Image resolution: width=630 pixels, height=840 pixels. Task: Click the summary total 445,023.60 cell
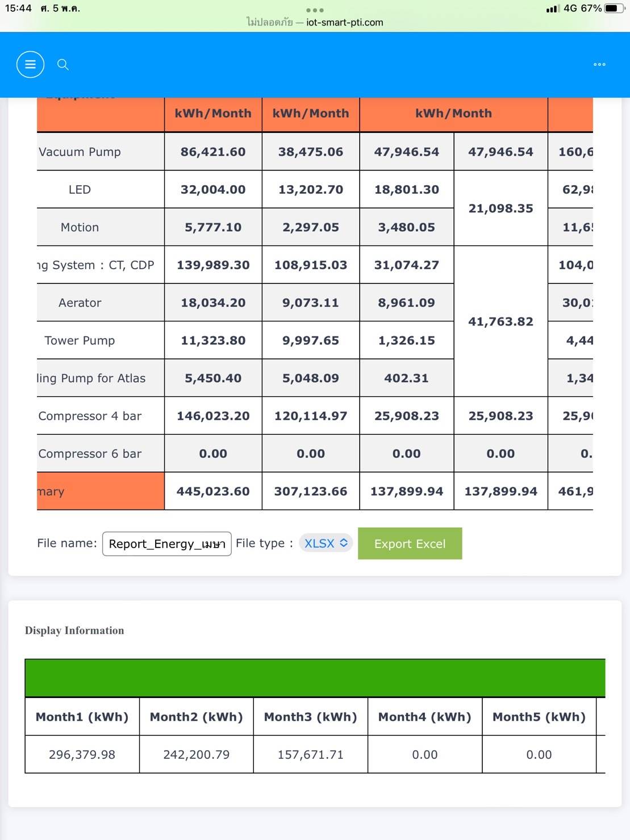pos(213,491)
